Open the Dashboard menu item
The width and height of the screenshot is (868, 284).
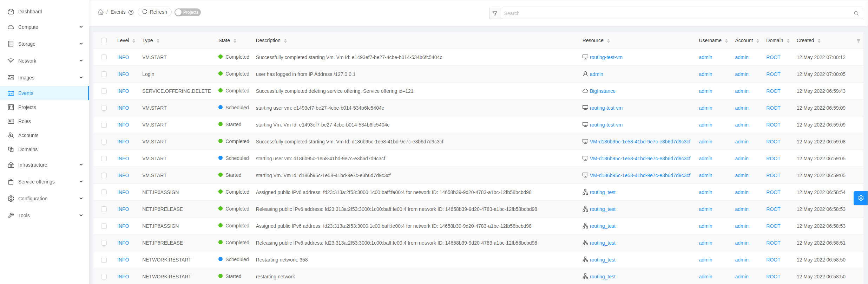[x=45, y=12]
